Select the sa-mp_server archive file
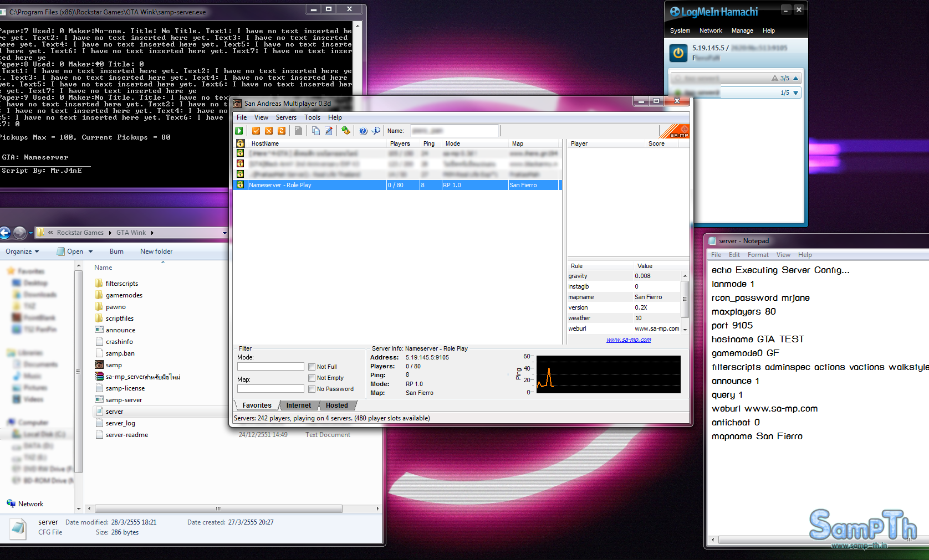This screenshot has height=560, width=929. point(137,377)
